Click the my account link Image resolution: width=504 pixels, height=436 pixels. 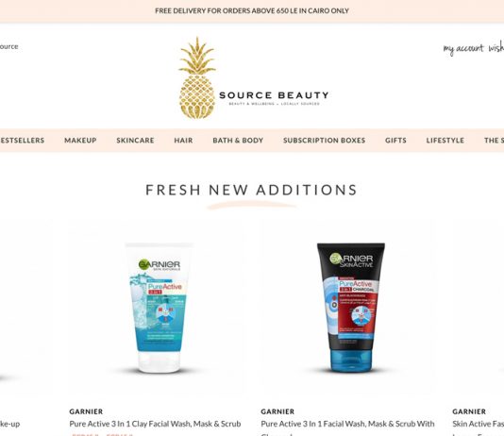463,48
